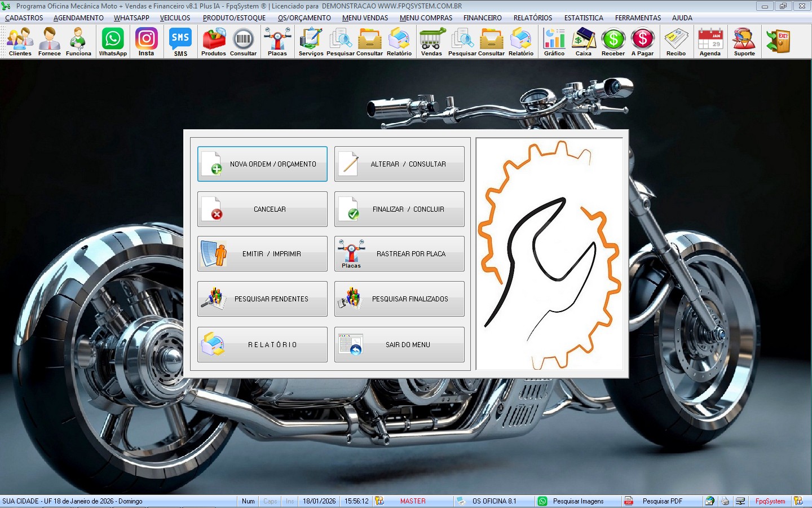
Task: Click the exit door icon in toolbar
Action: click(x=779, y=42)
